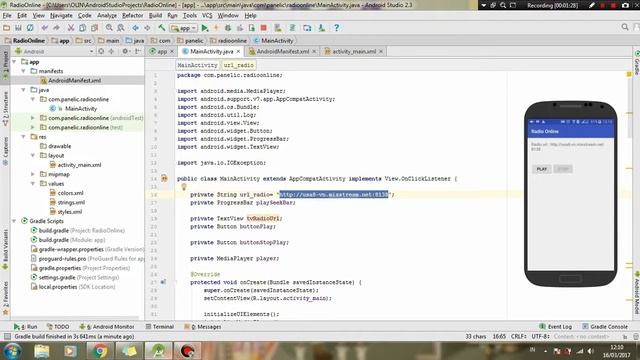Open the VCS menu

coord(207,16)
